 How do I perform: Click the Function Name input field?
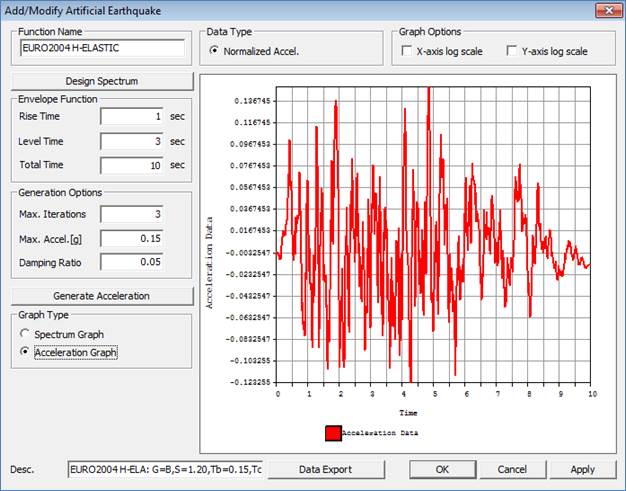coord(102,47)
